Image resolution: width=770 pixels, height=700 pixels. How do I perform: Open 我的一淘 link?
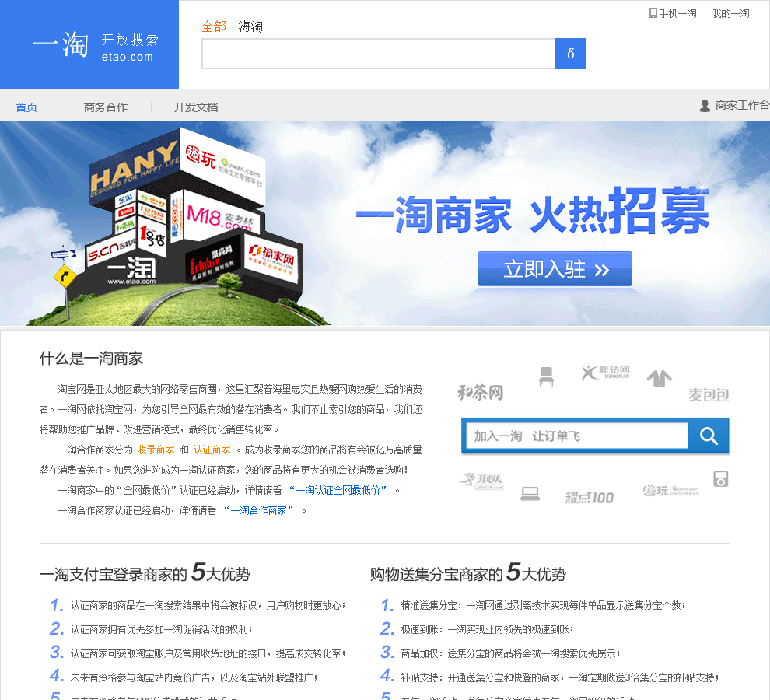tap(730, 13)
